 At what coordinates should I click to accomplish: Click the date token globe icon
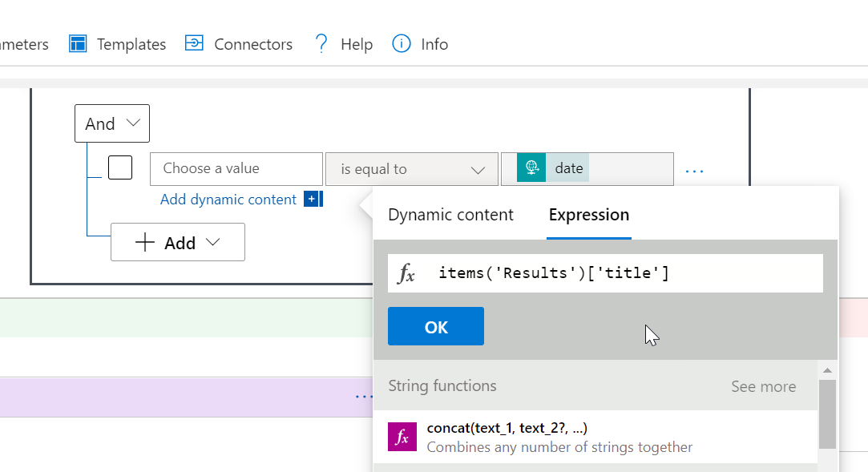pyautogui.click(x=531, y=168)
